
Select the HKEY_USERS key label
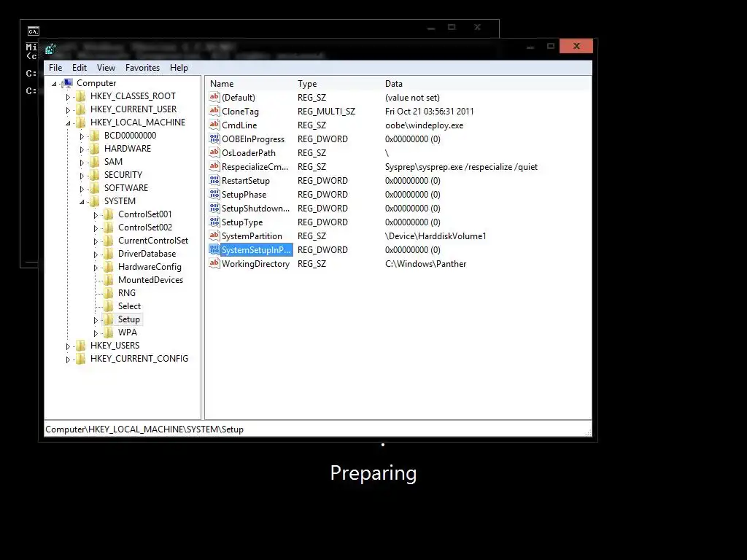click(115, 345)
